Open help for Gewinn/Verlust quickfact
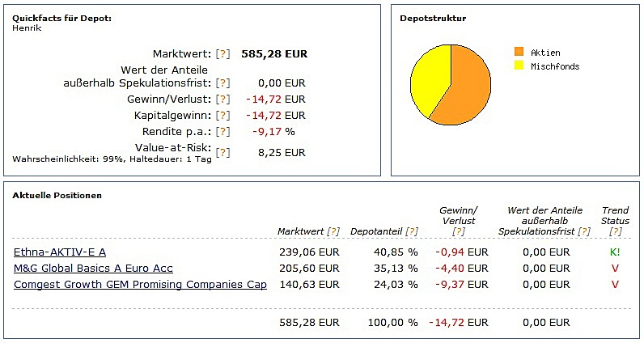This screenshot has width=644, height=343. tap(223, 100)
